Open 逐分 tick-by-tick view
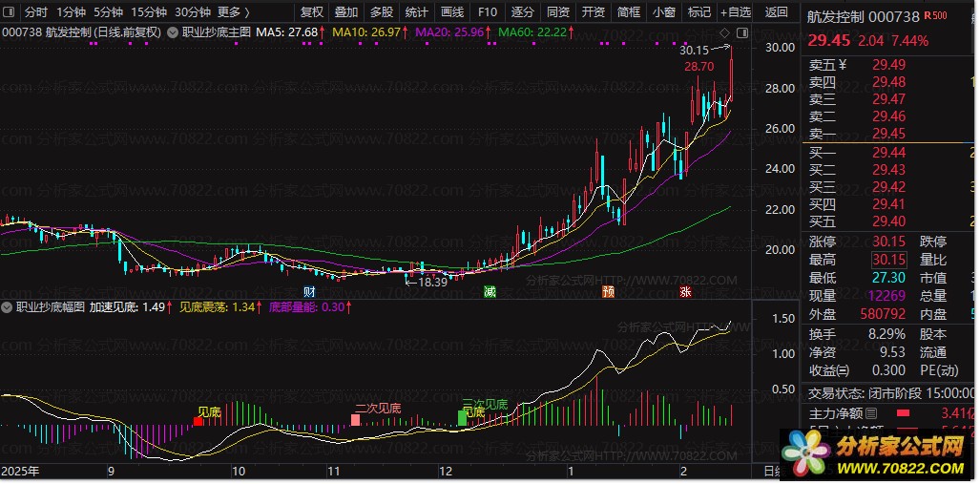 [x=523, y=11]
